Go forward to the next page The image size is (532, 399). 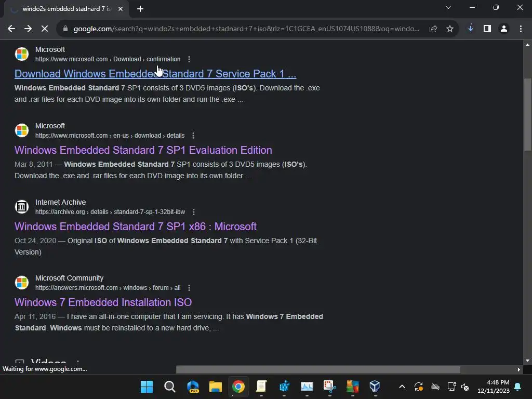click(28, 29)
